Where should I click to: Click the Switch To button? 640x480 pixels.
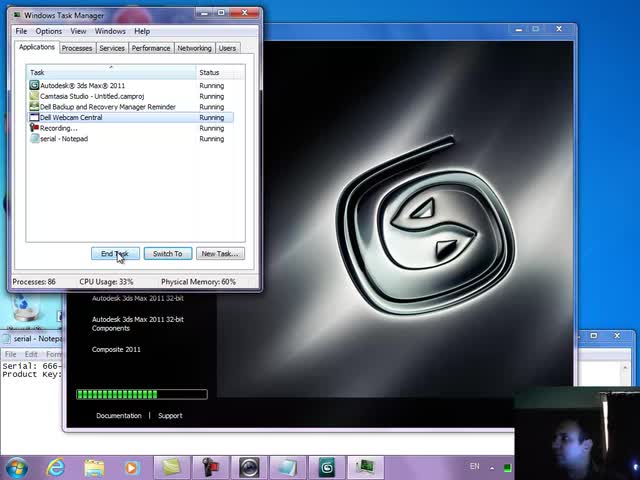168,253
